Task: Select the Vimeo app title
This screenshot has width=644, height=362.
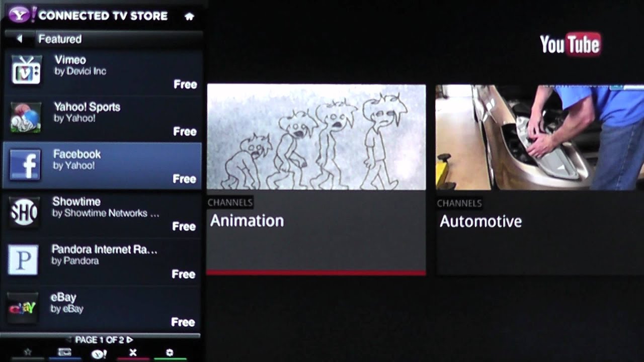Action: pos(70,60)
